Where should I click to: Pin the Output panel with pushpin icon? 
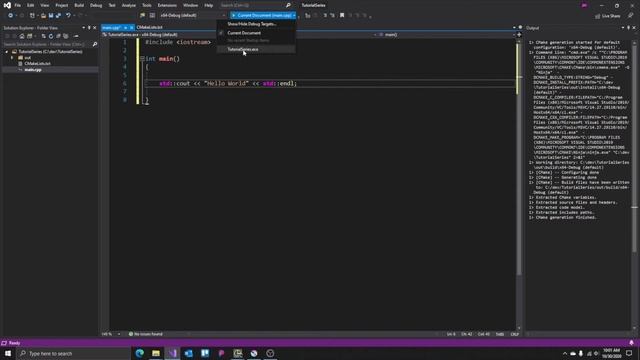pos(628,28)
